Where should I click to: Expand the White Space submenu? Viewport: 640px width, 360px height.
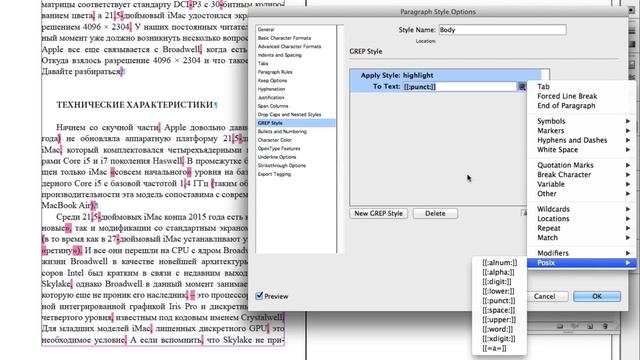(582, 150)
